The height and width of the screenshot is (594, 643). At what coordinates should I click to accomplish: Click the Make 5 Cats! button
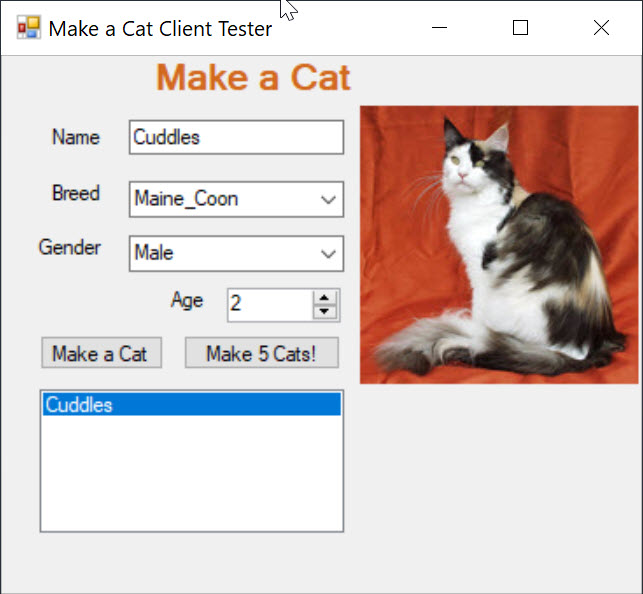pyautogui.click(x=262, y=353)
